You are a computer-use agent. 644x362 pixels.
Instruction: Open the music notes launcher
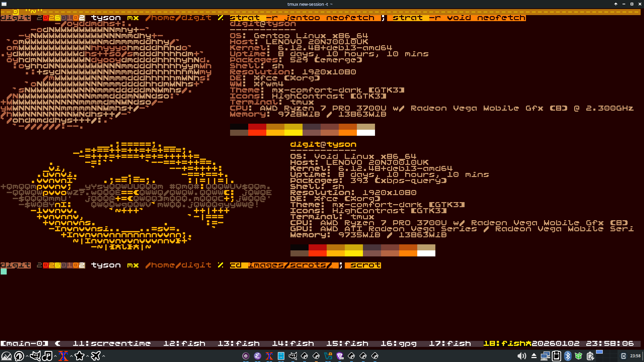(47, 356)
